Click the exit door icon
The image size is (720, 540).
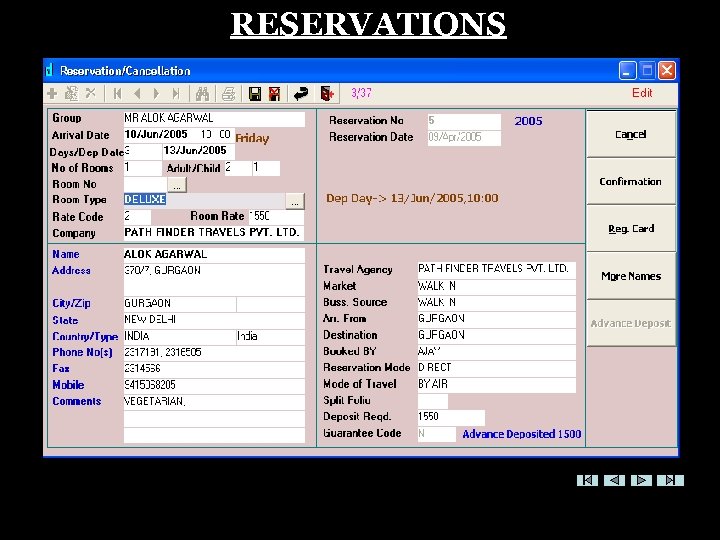point(327,94)
